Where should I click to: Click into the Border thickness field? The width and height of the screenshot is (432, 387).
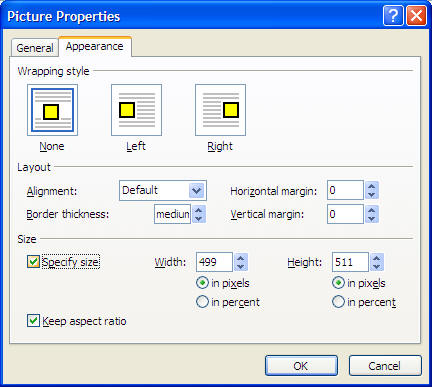[x=172, y=214]
